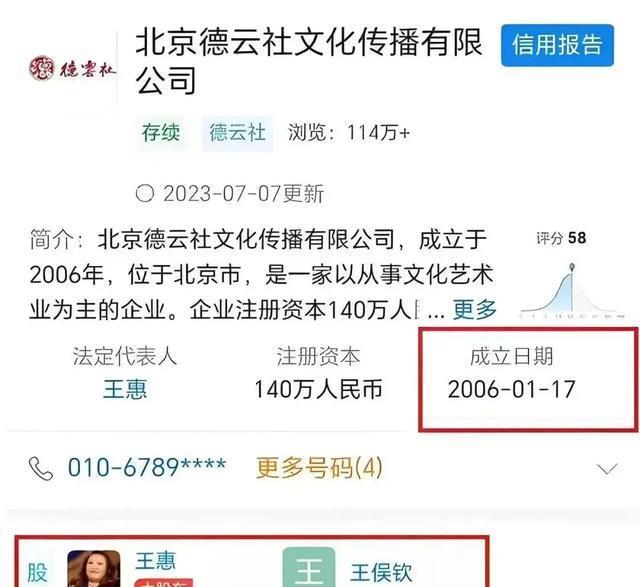
Task: Select the 存续 status tag
Action: coord(161,133)
